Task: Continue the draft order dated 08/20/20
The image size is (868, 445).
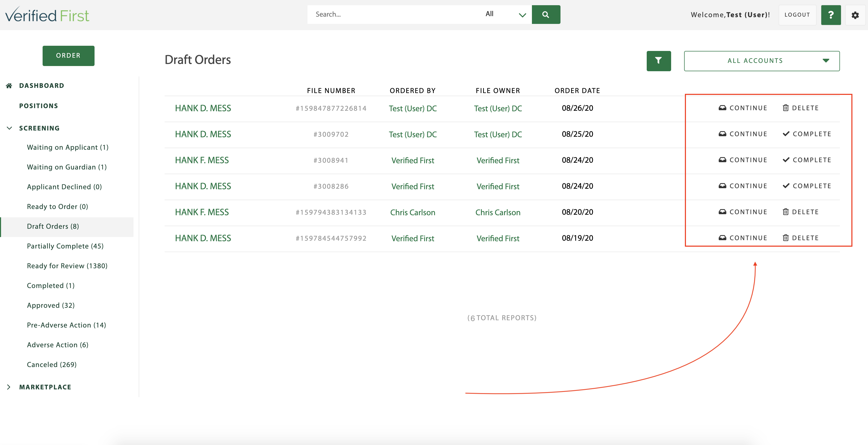Action: [x=743, y=212]
